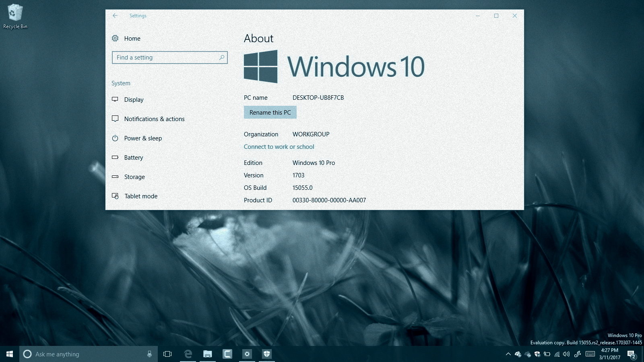
Task: Show hidden tray icons with the chevron
Action: click(508, 354)
